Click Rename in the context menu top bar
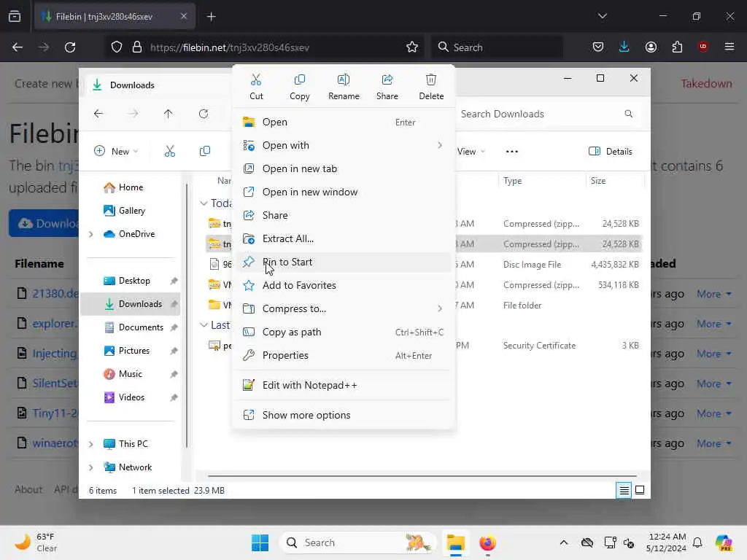Viewport: 747px width, 560px height. [x=344, y=87]
